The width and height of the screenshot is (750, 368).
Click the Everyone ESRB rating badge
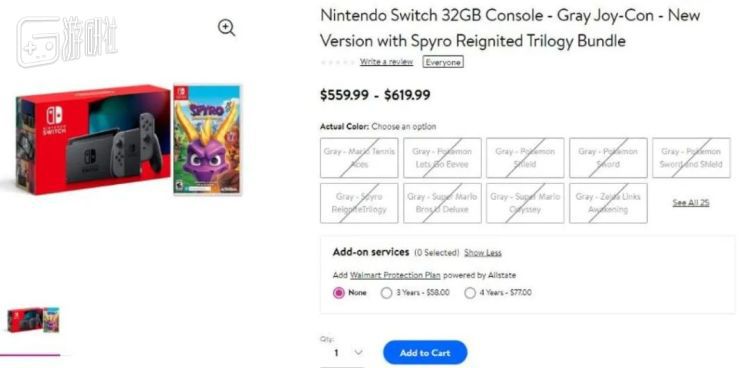click(x=443, y=62)
